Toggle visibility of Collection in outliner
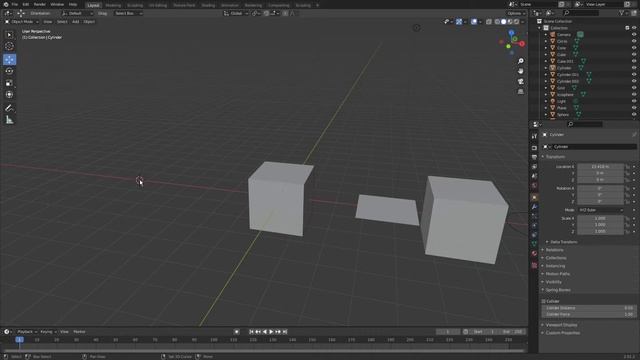Screen dimensions: 640x360 634,28
